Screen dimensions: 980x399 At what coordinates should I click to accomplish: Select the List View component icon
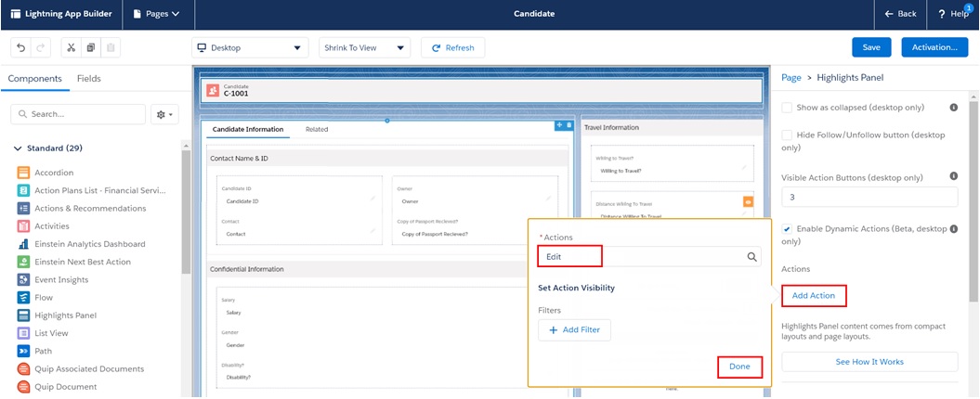click(x=24, y=333)
